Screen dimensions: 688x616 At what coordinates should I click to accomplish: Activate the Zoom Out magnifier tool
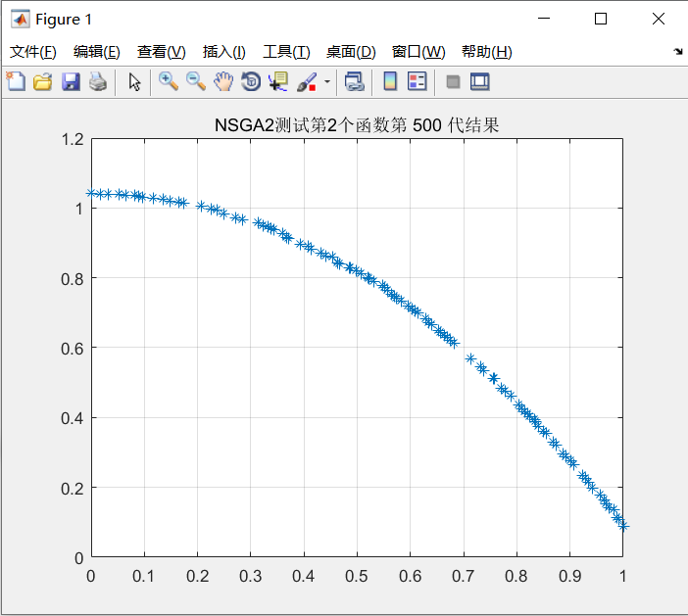tap(196, 81)
